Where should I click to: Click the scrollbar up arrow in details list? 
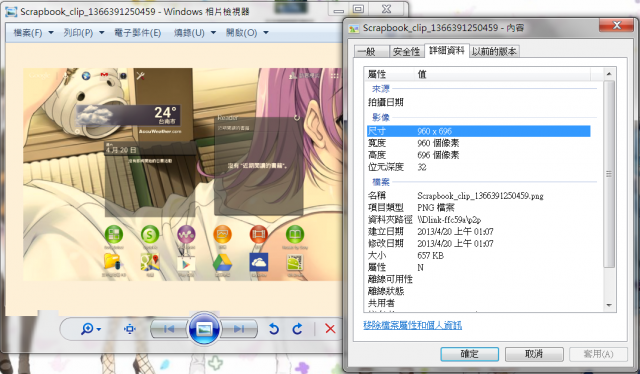(x=609, y=74)
